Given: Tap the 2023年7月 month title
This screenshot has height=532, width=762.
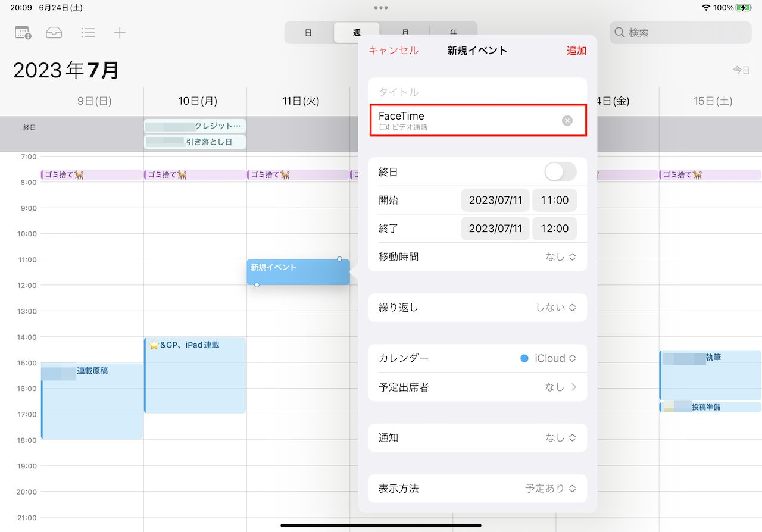Looking at the screenshot, I should [x=66, y=70].
